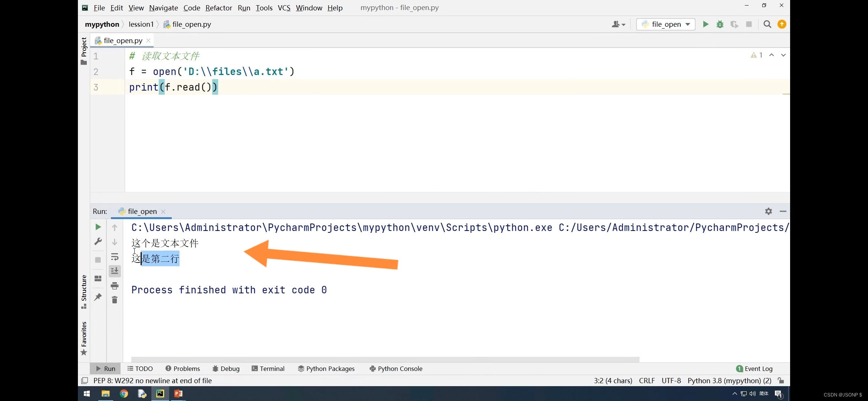The width and height of the screenshot is (868, 401).
Task: Open the Refactor menu
Action: coord(218,8)
